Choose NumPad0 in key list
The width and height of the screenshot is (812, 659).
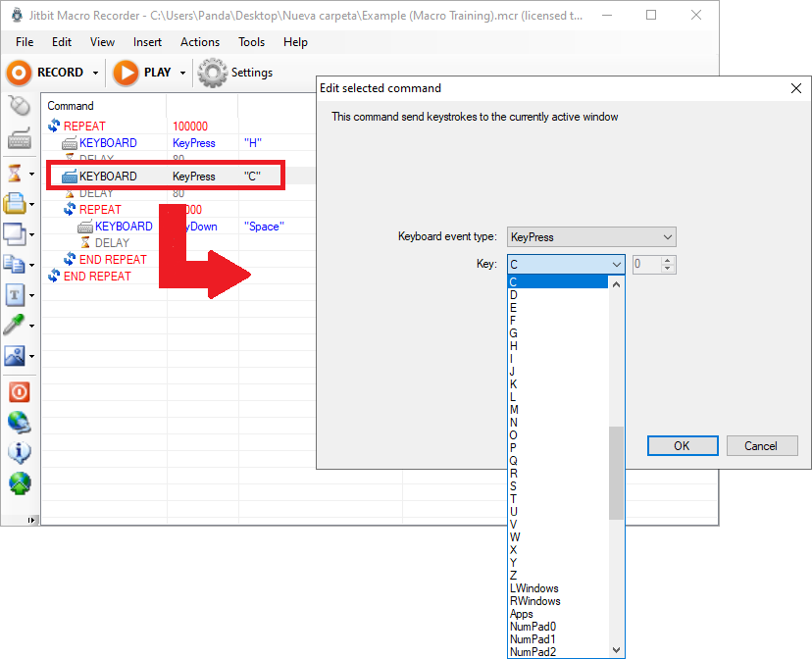coord(558,627)
